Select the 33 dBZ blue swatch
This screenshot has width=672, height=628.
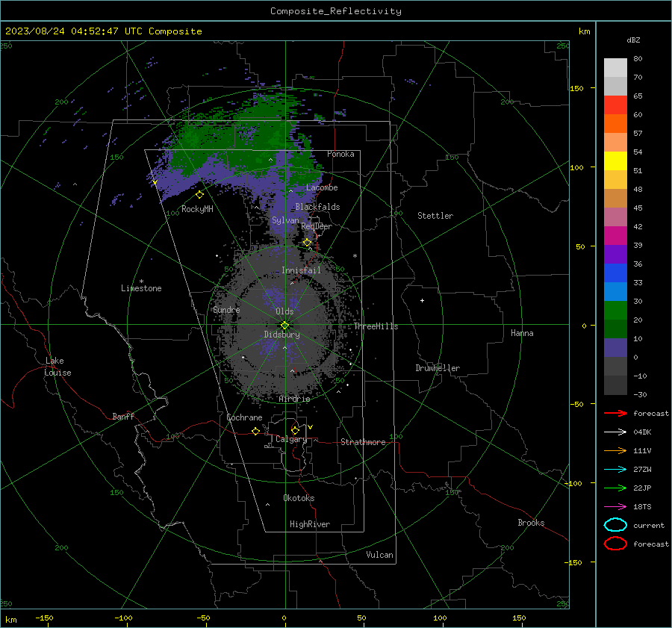pos(615,291)
